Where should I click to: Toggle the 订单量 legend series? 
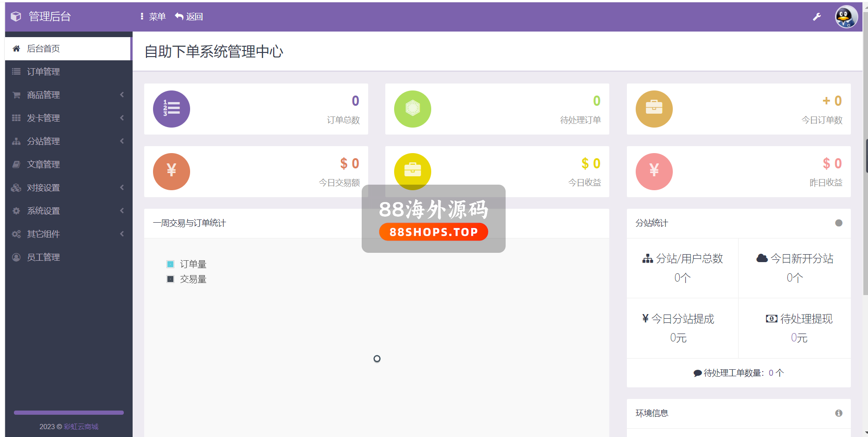tap(186, 264)
